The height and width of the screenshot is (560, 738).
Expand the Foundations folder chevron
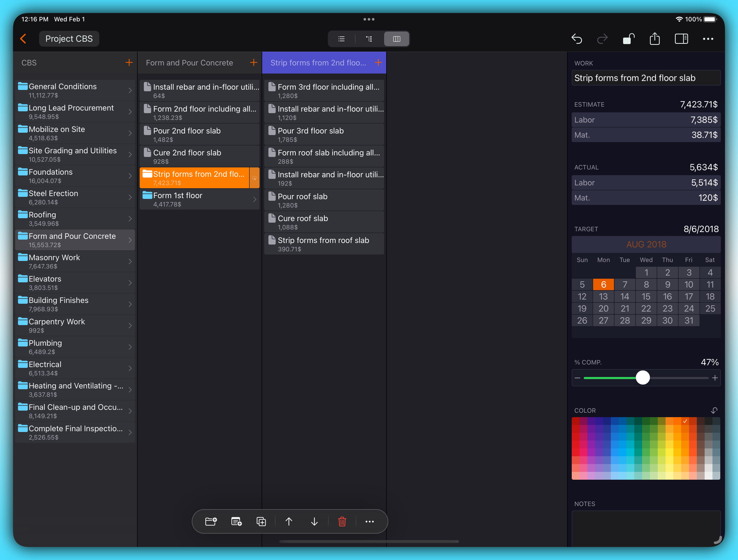[x=130, y=176]
